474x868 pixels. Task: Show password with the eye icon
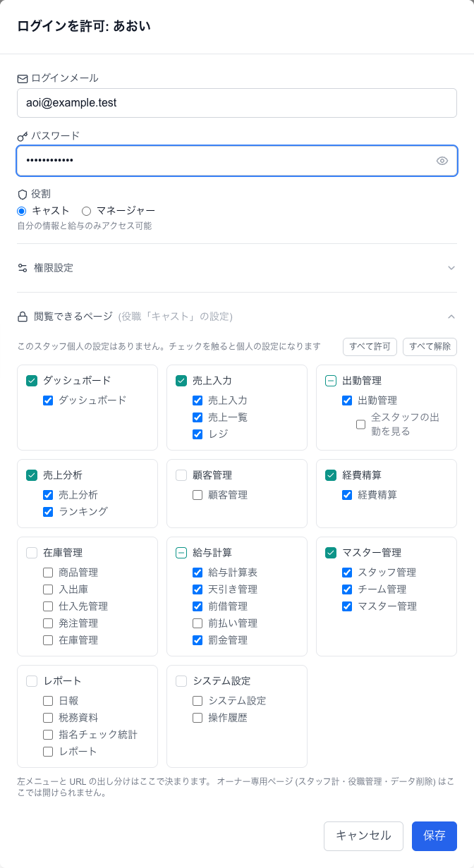(442, 161)
